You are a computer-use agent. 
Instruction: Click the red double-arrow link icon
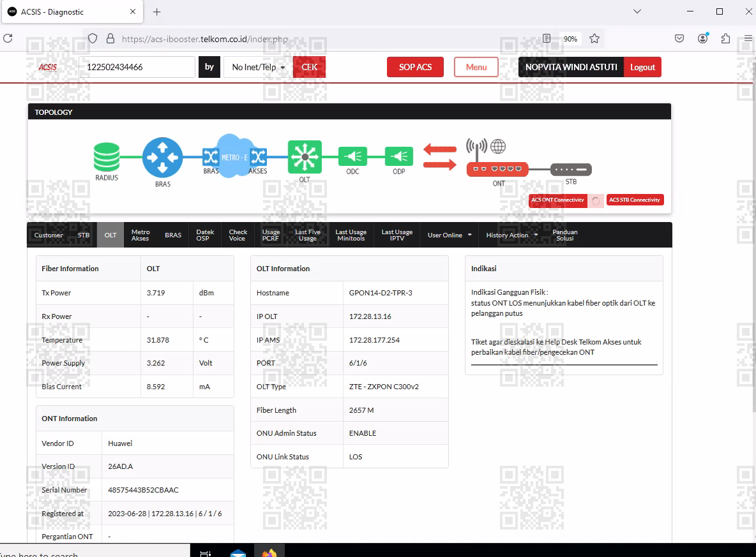tap(440, 157)
